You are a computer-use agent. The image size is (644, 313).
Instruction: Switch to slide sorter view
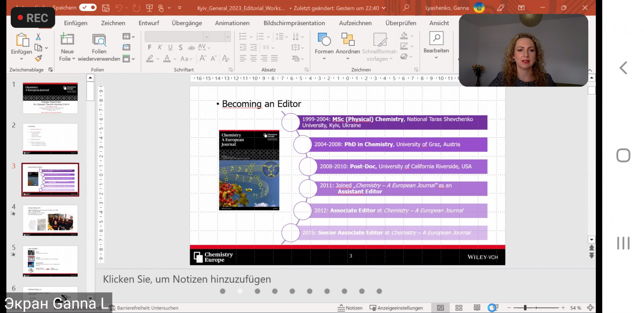click(x=459, y=308)
